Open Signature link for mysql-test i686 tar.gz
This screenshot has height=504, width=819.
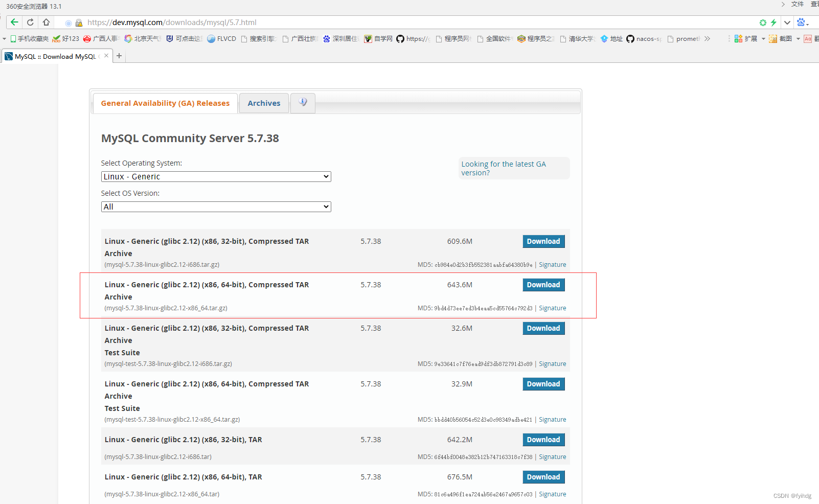click(553, 364)
